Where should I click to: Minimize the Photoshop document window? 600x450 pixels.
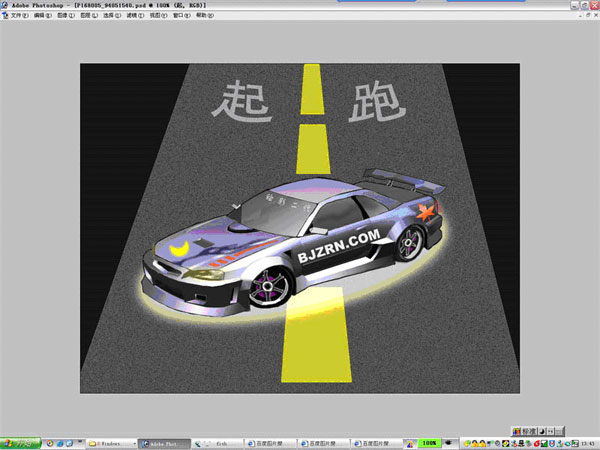pyautogui.click(x=580, y=15)
